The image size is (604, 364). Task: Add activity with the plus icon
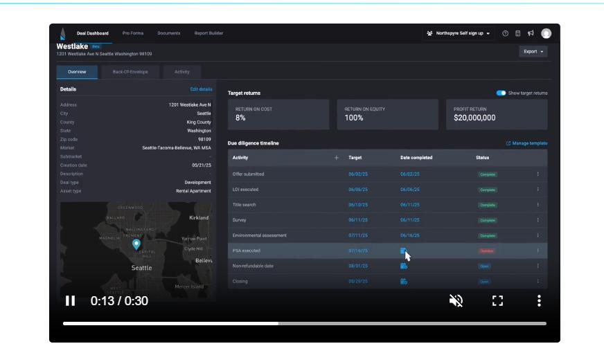point(336,158)
